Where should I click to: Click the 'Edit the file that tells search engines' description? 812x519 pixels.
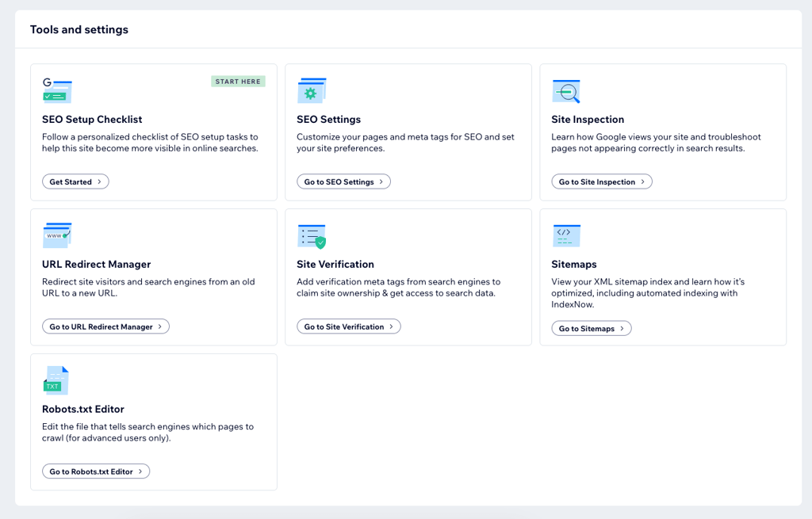click(148, 433)
